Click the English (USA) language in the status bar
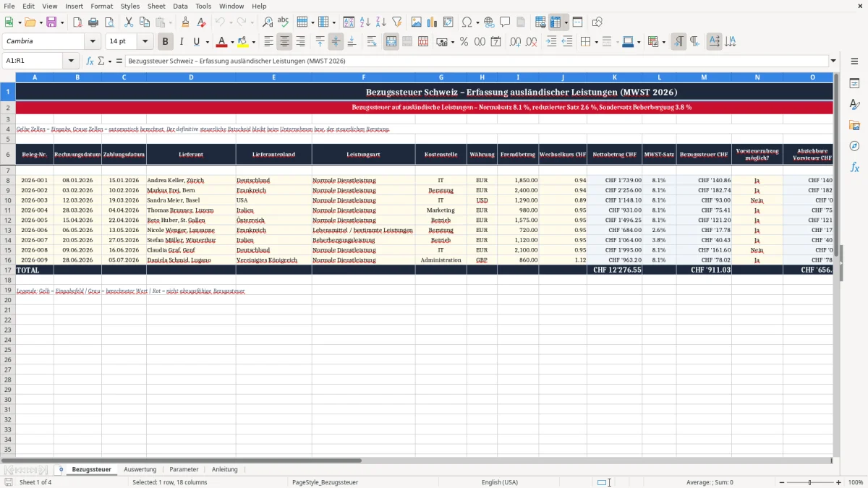 [500, 482]
